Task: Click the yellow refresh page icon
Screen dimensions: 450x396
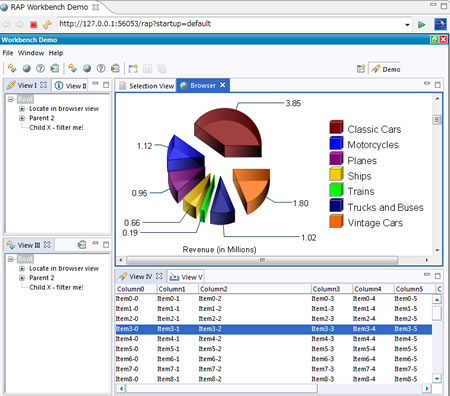Action: [x=47, y=24]
